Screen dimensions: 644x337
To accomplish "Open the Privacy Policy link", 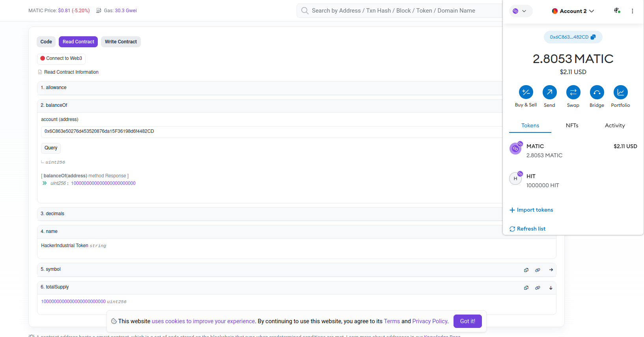I will click(x=430, y=321).
